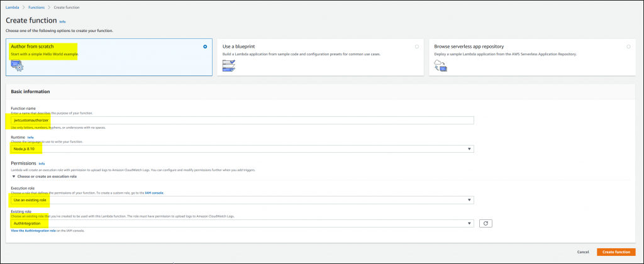Image resolution: width=644 pixels, height=264 pixels.
Task: Refresh the existing role list
Action: click(x=484, y=223)
